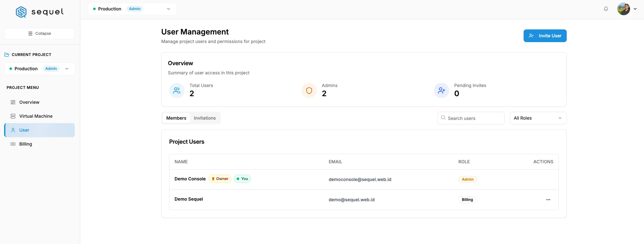Screen dimensions: 644x244
Task: Open the top Production project selector
Action: [132, 9]
